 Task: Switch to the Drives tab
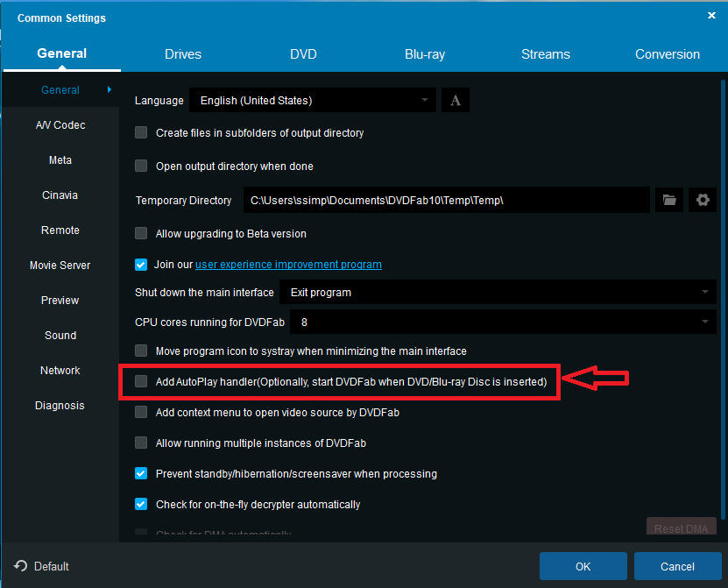(183, 54)
